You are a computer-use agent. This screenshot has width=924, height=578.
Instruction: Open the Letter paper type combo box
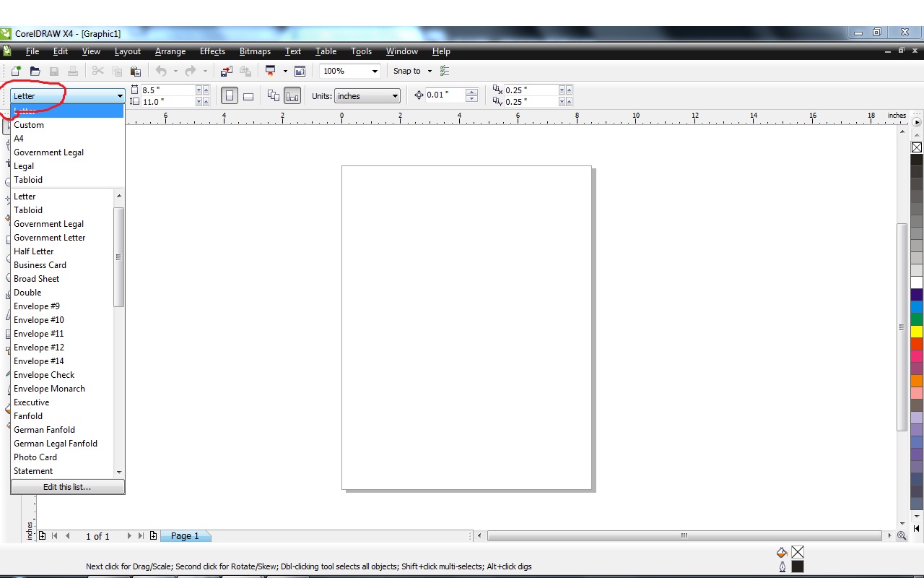click(68, 96)
